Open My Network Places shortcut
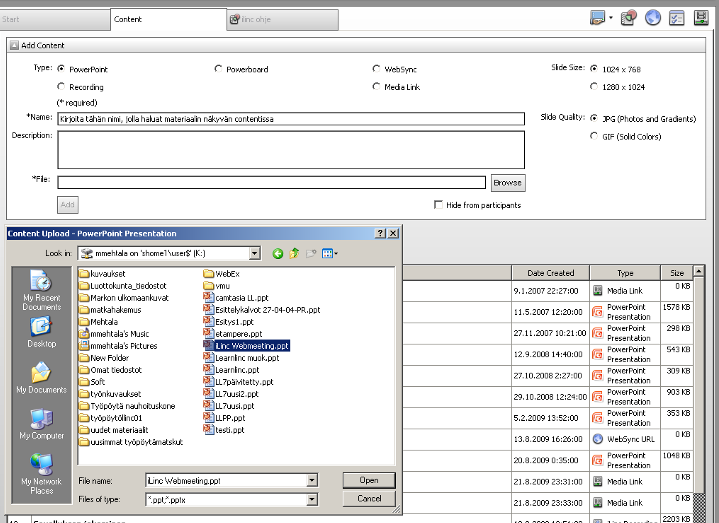 click(41, 474)
